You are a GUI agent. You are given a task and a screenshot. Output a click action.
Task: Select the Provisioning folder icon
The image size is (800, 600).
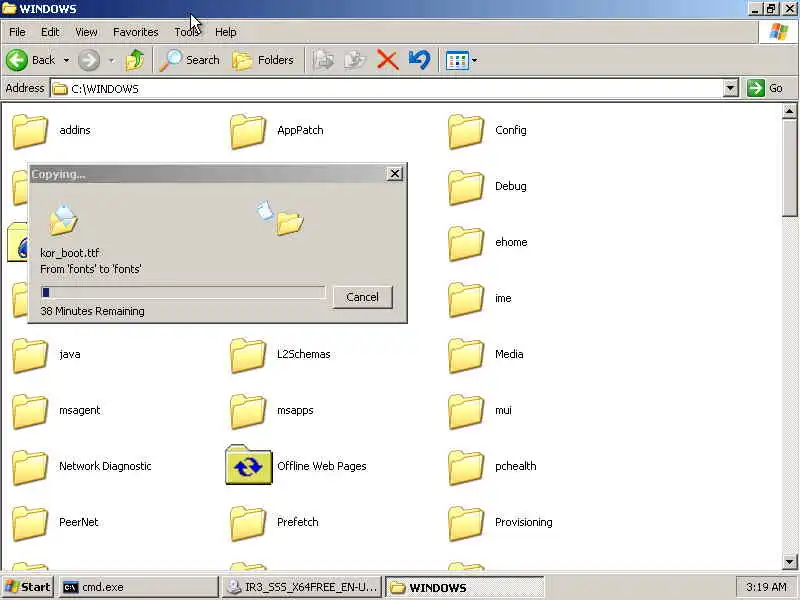pyautogui.click(x=466, y=523)
